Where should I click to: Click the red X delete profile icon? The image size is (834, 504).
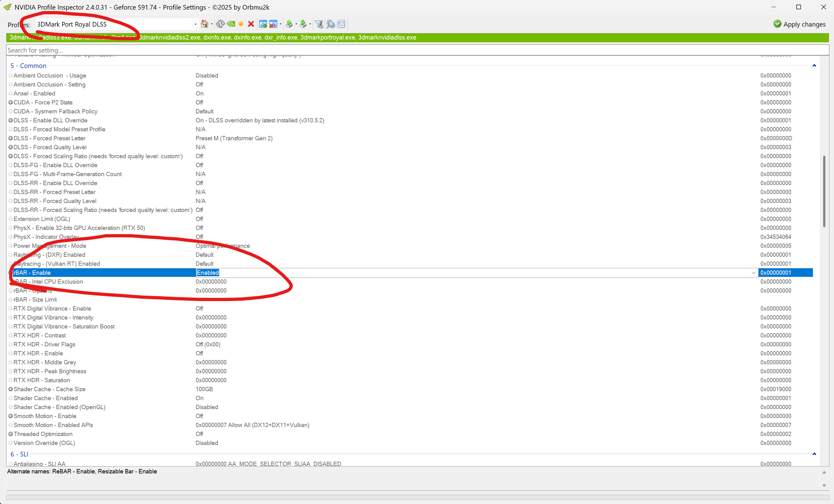coord(251,24)
